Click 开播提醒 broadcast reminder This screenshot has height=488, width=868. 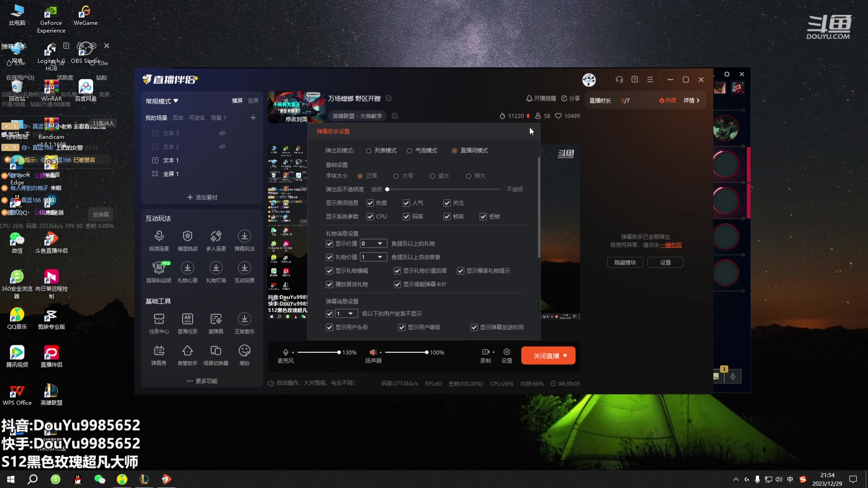(541, 98)
